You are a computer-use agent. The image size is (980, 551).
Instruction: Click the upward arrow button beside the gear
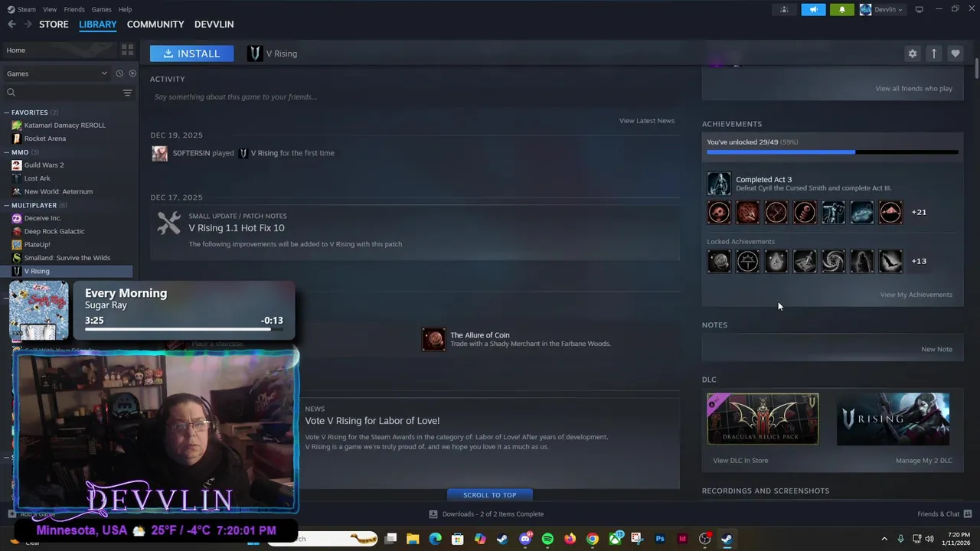tap(933, 54)
